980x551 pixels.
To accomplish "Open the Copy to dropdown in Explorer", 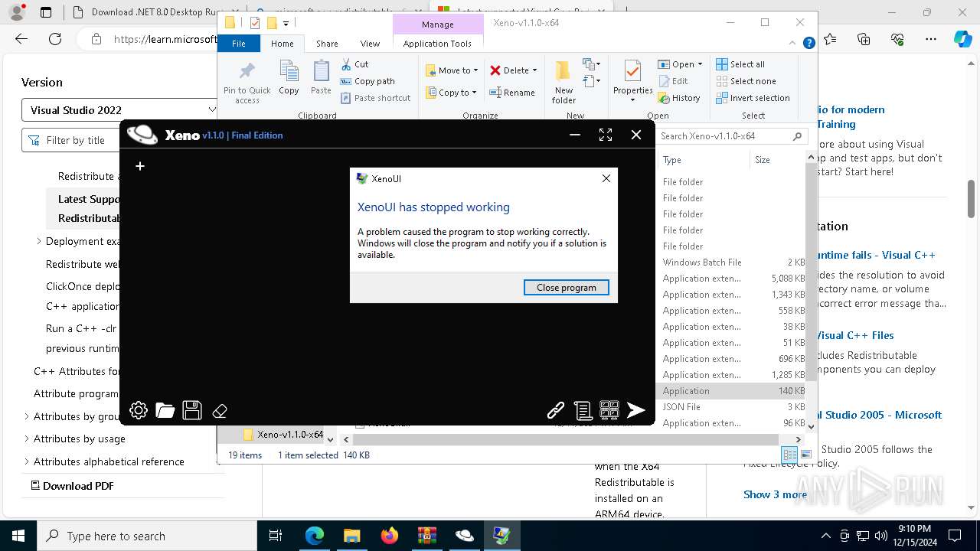I will (x=451, y=93).
